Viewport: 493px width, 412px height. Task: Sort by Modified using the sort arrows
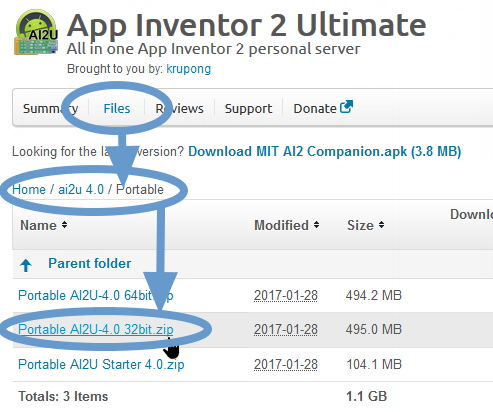coord(316,225)
